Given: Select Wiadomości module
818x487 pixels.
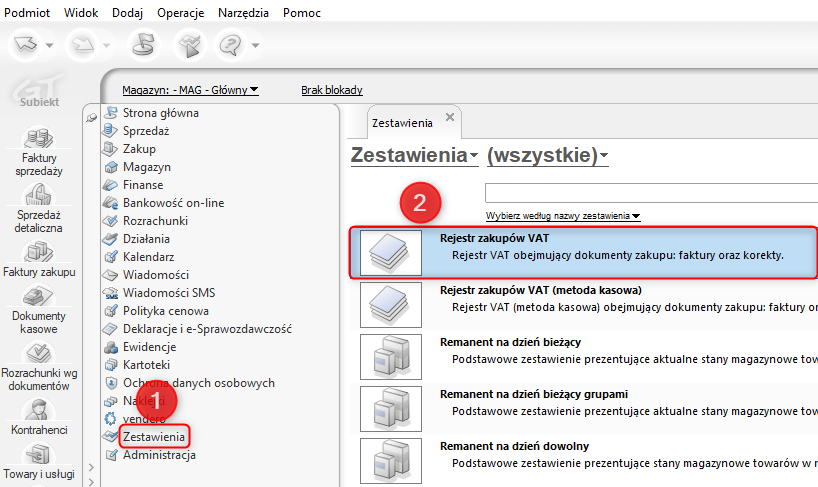Looking at the screenshot, I should pos(155,275).
